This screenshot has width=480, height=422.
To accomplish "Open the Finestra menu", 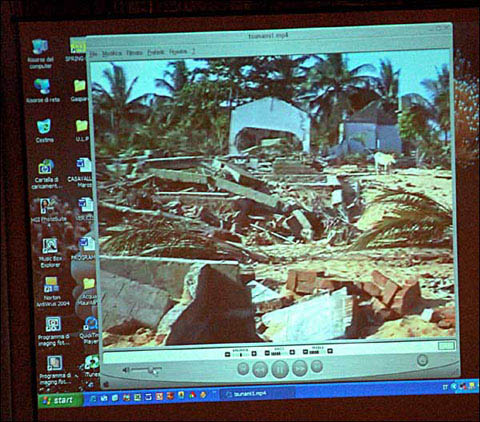I will [178, 52].
